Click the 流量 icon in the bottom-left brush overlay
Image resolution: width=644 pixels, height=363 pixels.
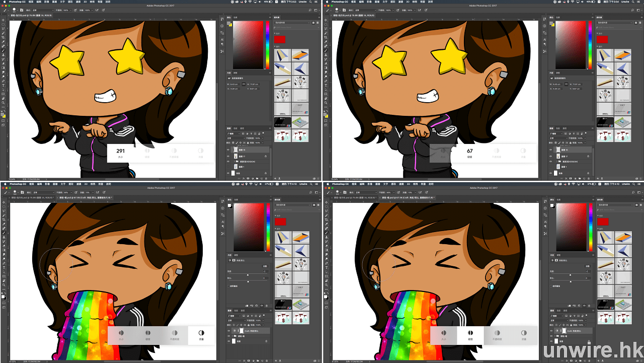(x=201, y=333)
